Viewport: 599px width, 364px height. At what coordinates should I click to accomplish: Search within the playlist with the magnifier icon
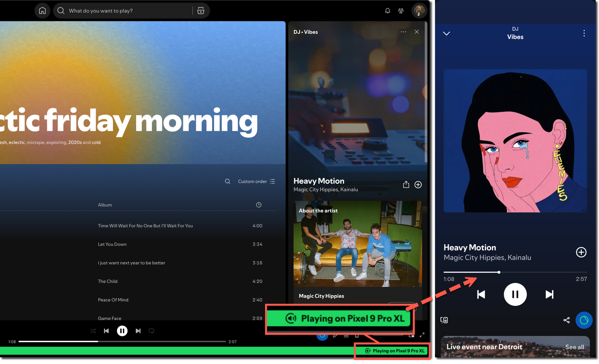(x=228, y=181)
